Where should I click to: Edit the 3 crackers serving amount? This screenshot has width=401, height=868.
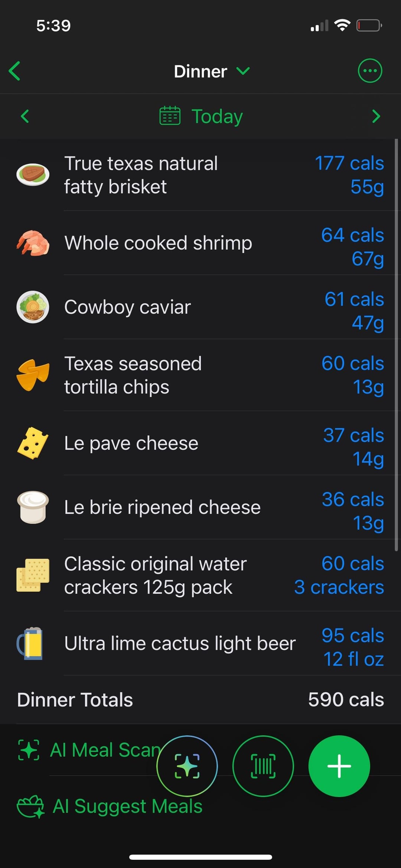tap(339, 587)
